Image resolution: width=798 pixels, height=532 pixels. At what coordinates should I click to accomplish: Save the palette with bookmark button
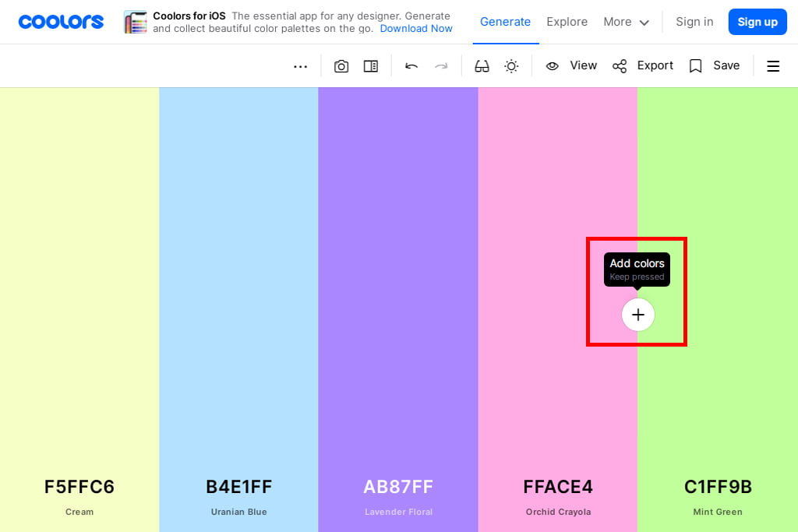(x=715, y=66)
